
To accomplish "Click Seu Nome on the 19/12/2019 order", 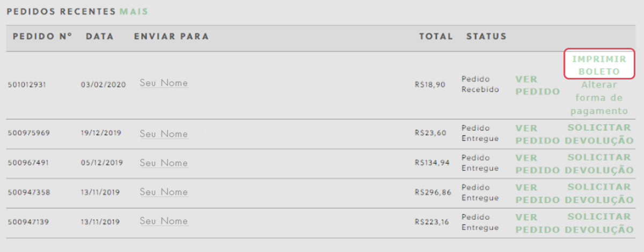I will [x=164, y=134].
